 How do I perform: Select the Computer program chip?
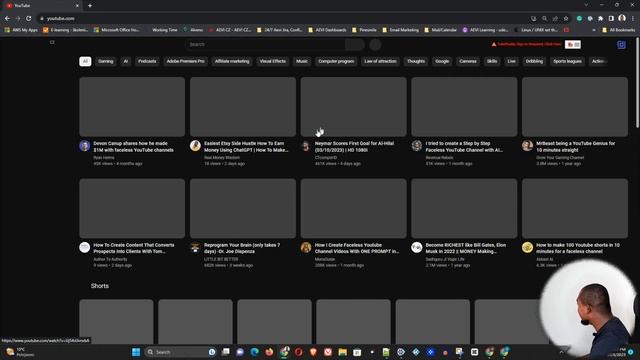336,61
